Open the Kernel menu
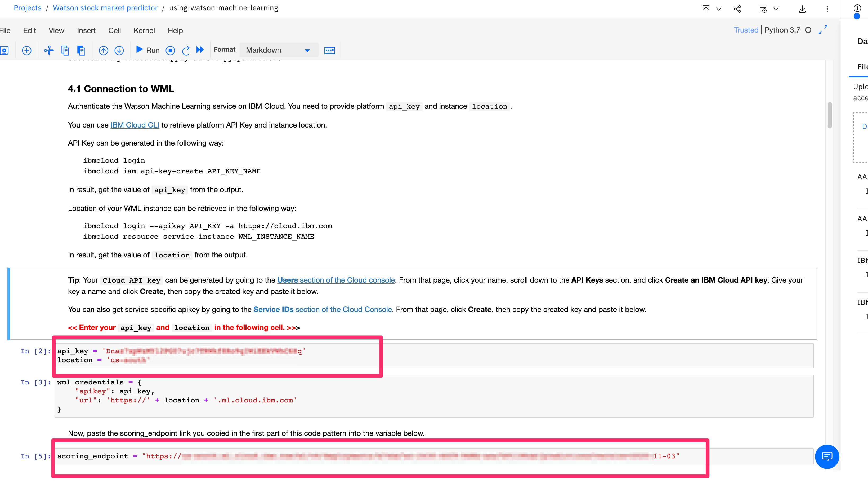868x489 pixels. point(144,31)
